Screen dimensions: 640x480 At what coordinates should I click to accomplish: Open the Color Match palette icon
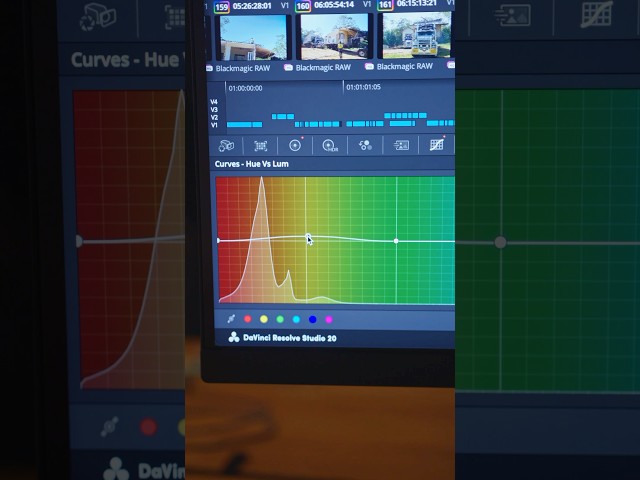tap(260, 146)
